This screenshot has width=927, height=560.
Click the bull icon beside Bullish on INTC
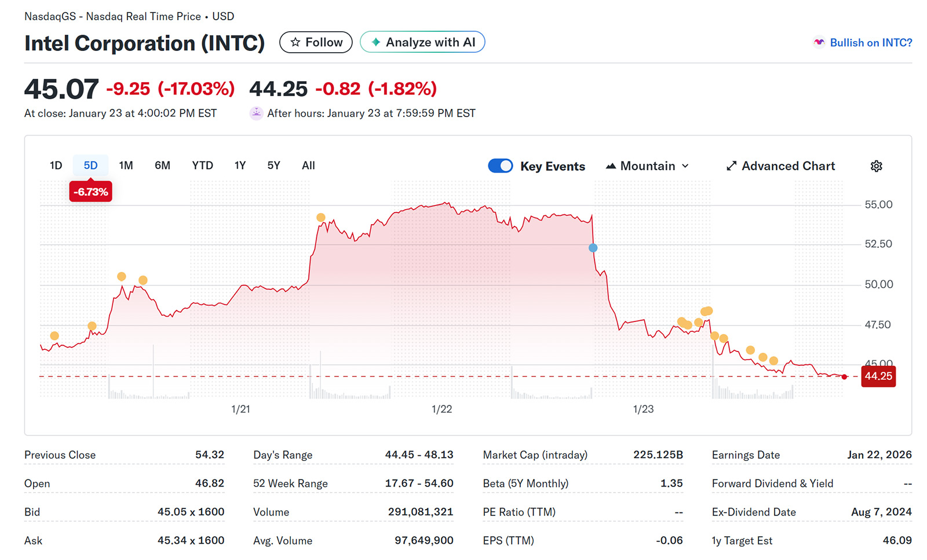(x=819, y=42)
